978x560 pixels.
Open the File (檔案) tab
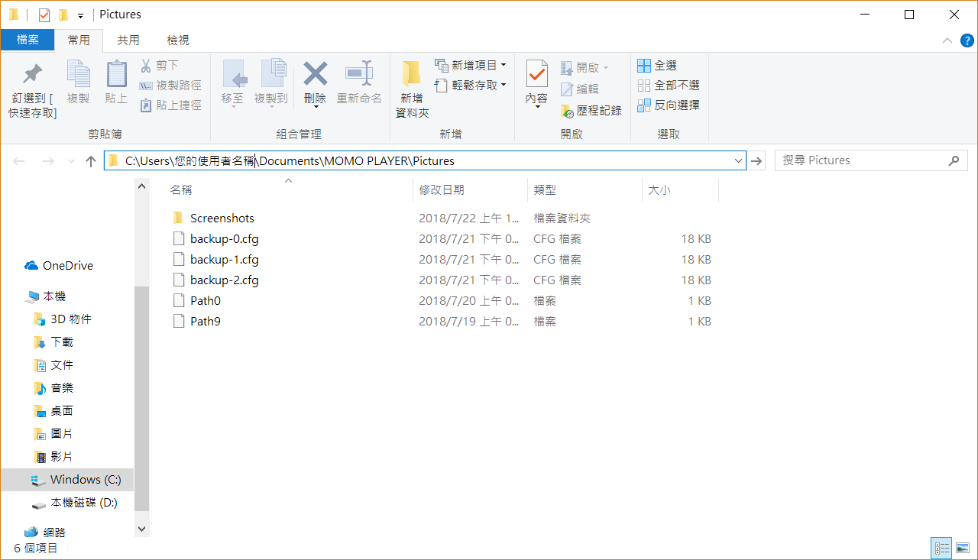28,40
